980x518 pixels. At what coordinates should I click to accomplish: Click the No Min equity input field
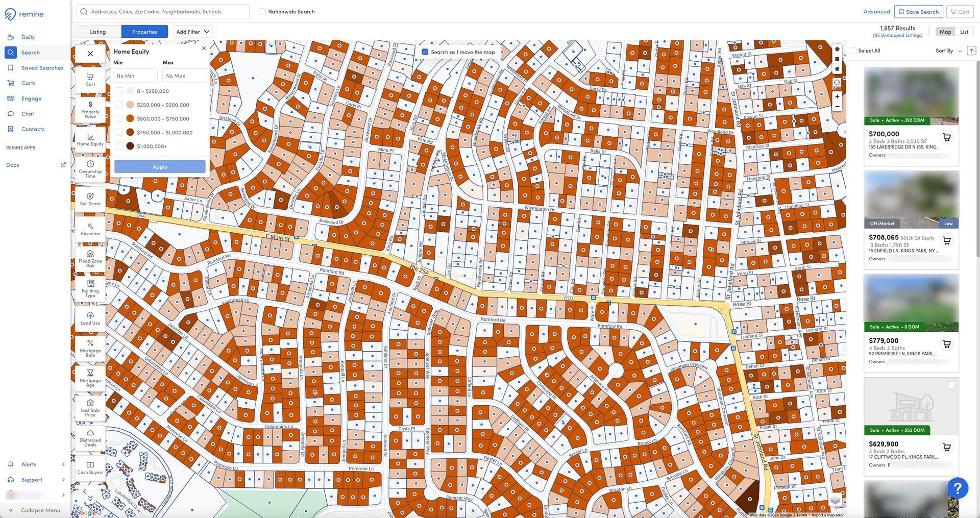(x=135, y=75)
